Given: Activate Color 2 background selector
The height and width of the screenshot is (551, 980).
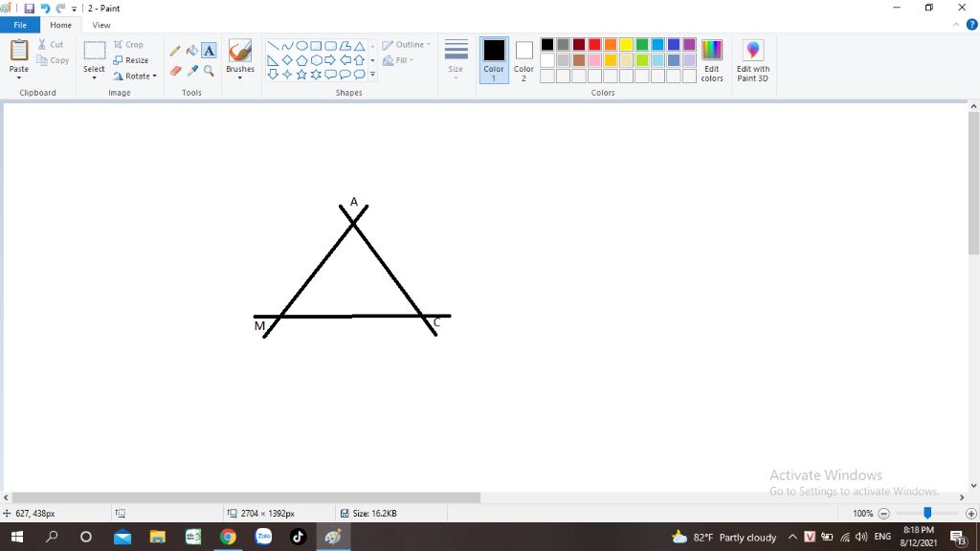Looking at the screenshot, I should coord(523,60).
